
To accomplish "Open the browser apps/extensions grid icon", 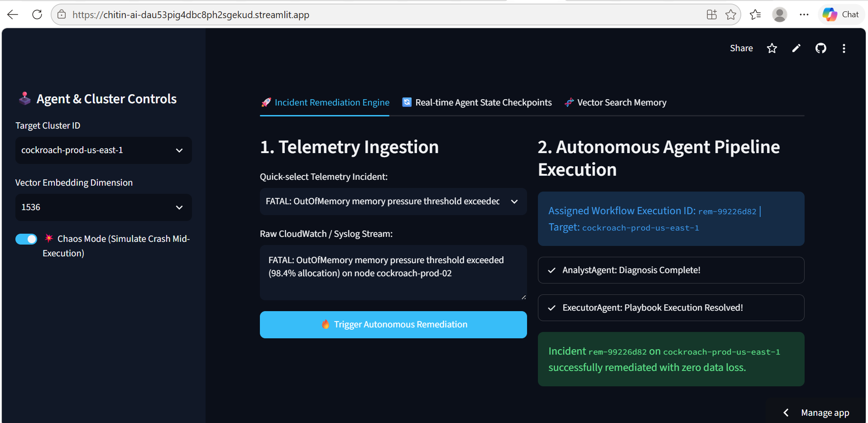I will pyautogui.click(x=712, y=14).
